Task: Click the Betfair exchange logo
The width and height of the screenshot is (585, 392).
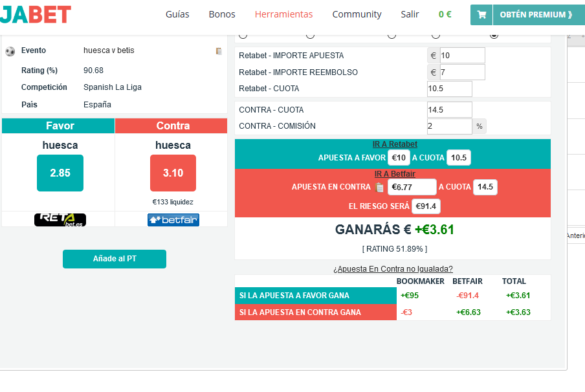Action: tap(173, 220)
